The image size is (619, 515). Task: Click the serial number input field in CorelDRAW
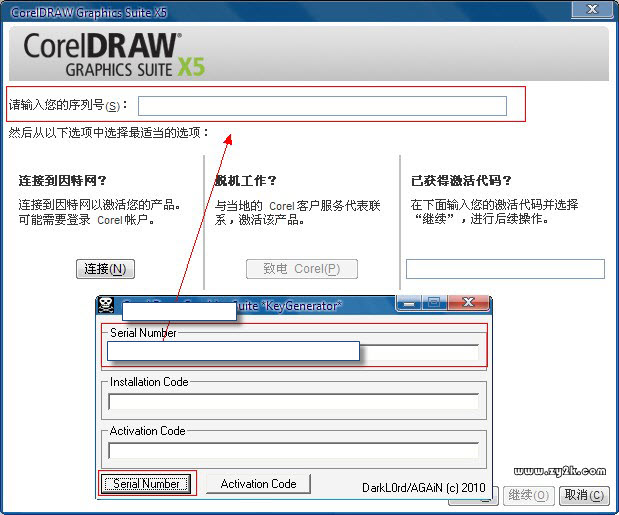pos(322,106)
